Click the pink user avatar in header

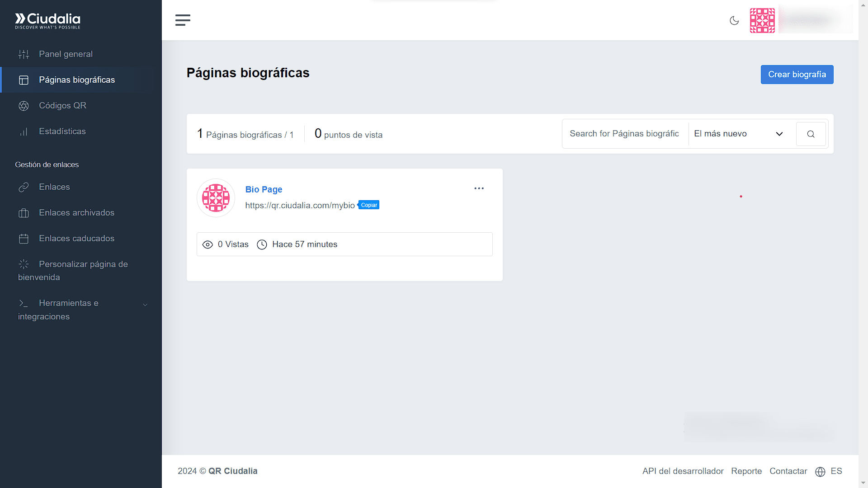(x=762, y=20)
